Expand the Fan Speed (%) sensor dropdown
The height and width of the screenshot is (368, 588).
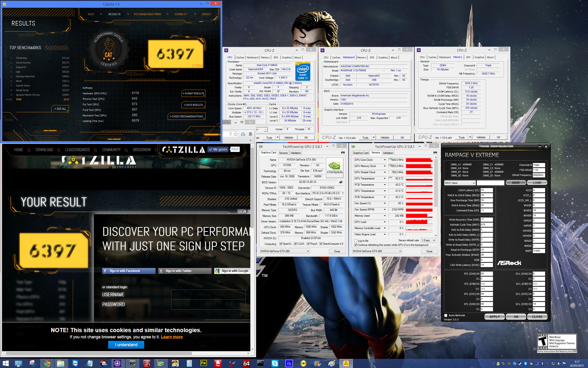pyautogui.click(x=385, y=204)
